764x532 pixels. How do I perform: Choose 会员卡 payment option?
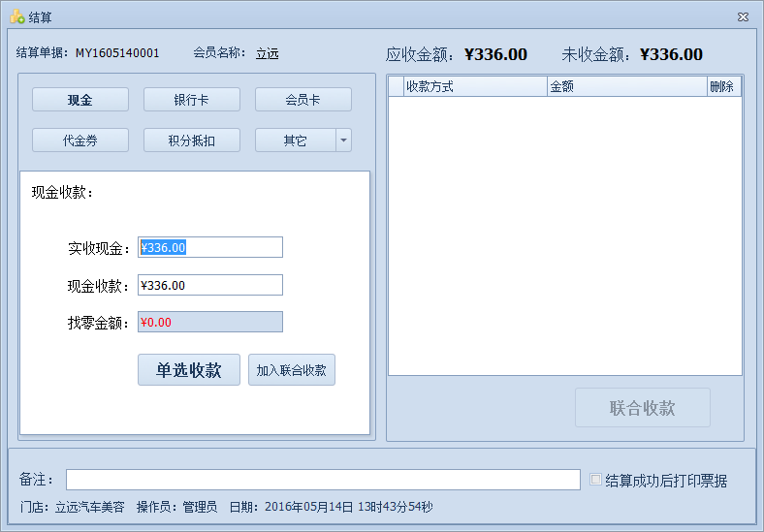click(x=303, y=100)
